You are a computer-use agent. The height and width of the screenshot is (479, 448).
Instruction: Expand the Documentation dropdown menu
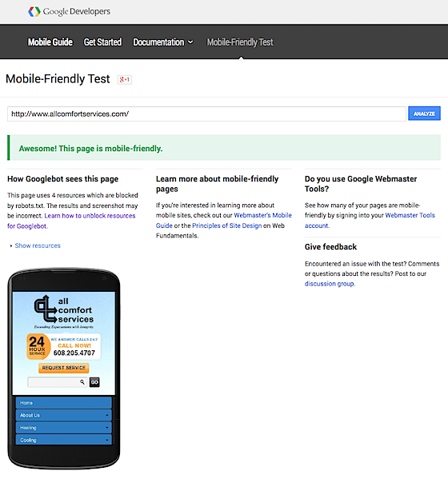click(163, 42)
